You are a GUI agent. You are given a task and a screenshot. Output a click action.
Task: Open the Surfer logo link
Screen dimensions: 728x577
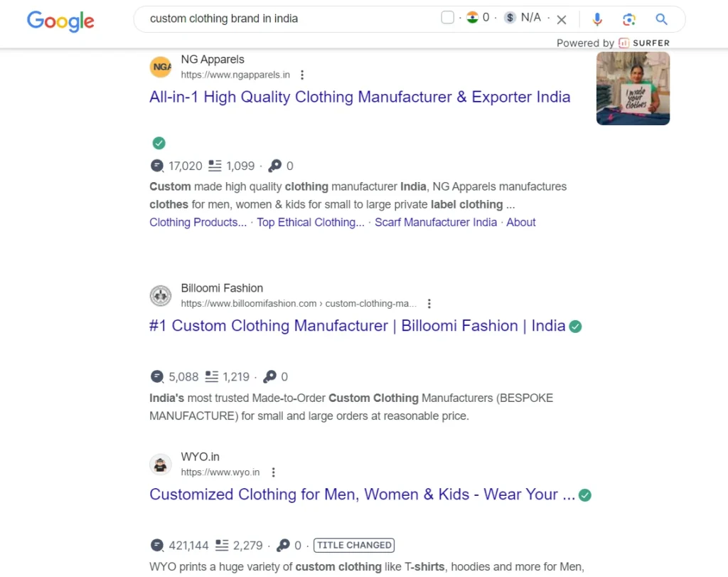pyautogui.click(x=644, y=43)
